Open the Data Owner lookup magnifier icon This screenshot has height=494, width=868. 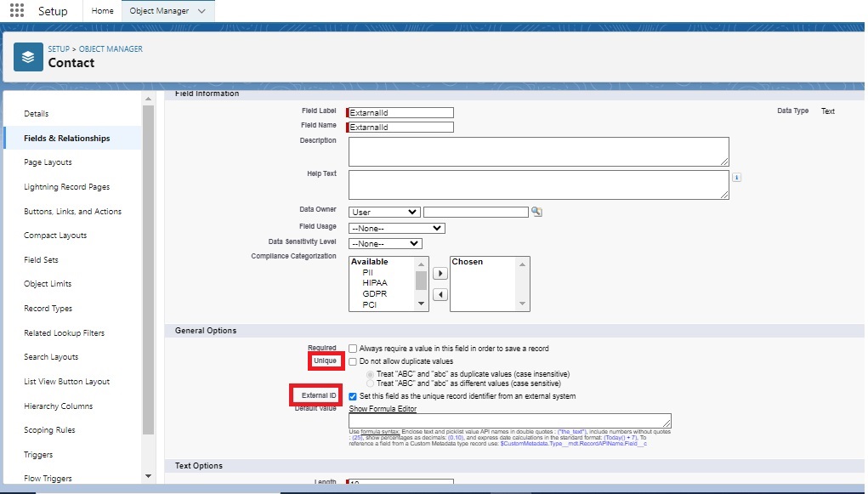tap(536, 212)
